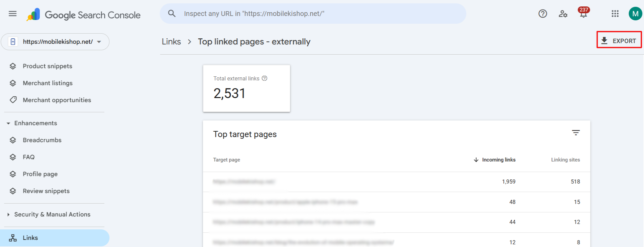Go to Breadcrumbs enhancement report

coord(42,140)
